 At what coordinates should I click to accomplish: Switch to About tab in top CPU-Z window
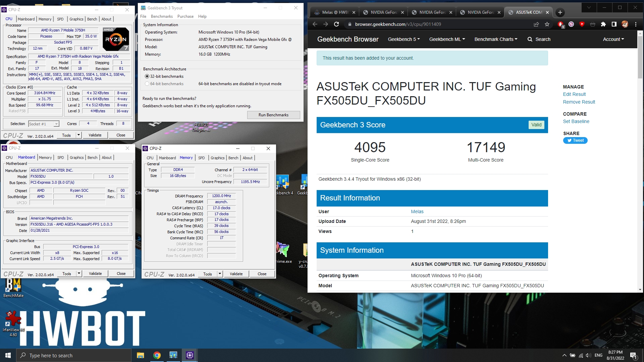tap(106, 19)
